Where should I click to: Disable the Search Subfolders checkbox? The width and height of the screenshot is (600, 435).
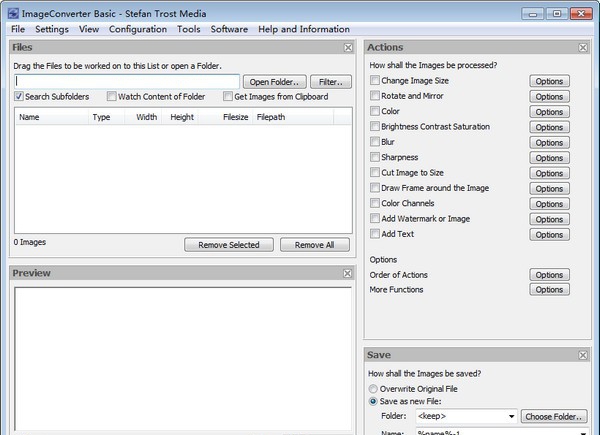[x=20, y=97]
